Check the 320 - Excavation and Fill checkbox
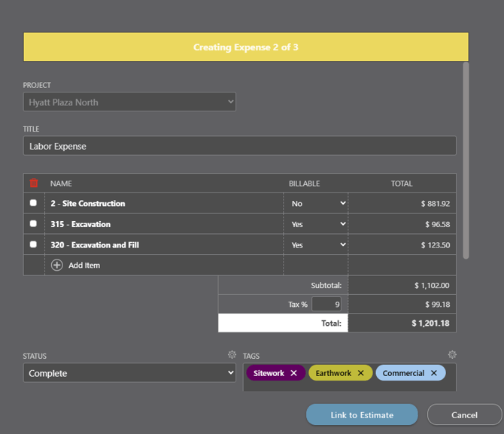The image size is (504, 434). [x=33, y=244]
